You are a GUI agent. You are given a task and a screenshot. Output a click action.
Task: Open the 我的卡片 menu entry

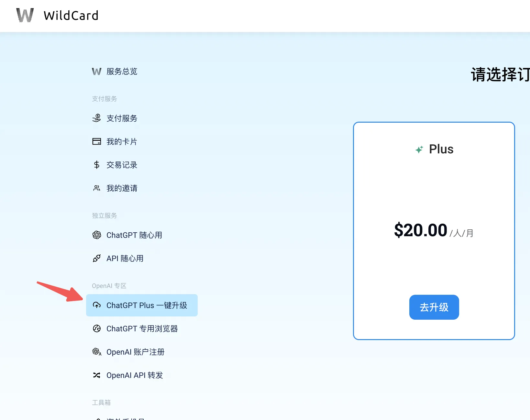point(122,141)
